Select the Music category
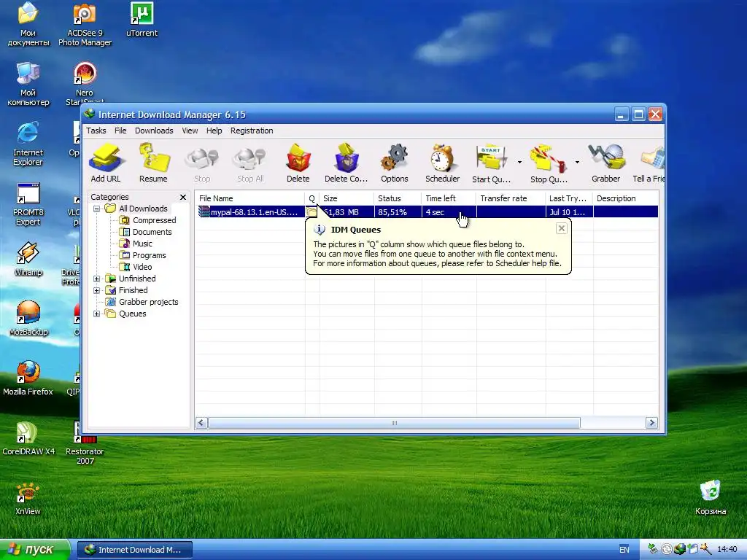The width and height of the screenshot is (747, 560). pos(136,244)
